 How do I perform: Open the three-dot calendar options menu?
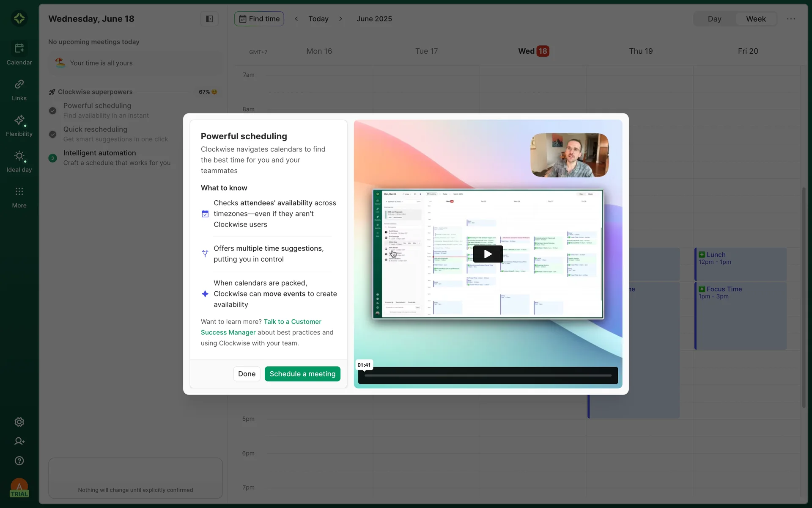[791, 19]
